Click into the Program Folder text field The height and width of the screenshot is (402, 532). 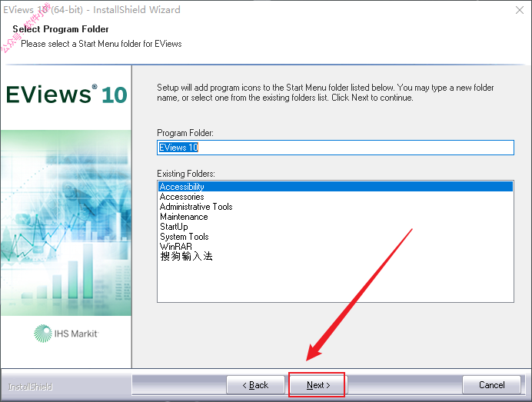[335, 148]
